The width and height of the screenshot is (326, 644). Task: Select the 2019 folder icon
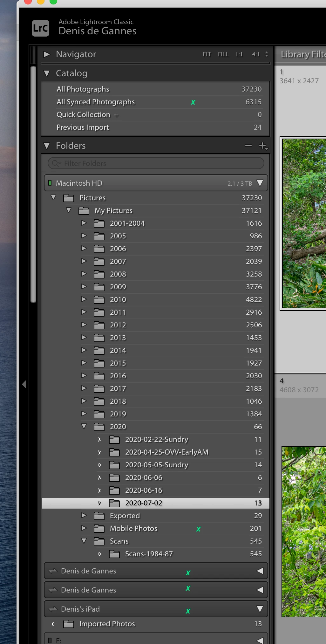[99, 414]
